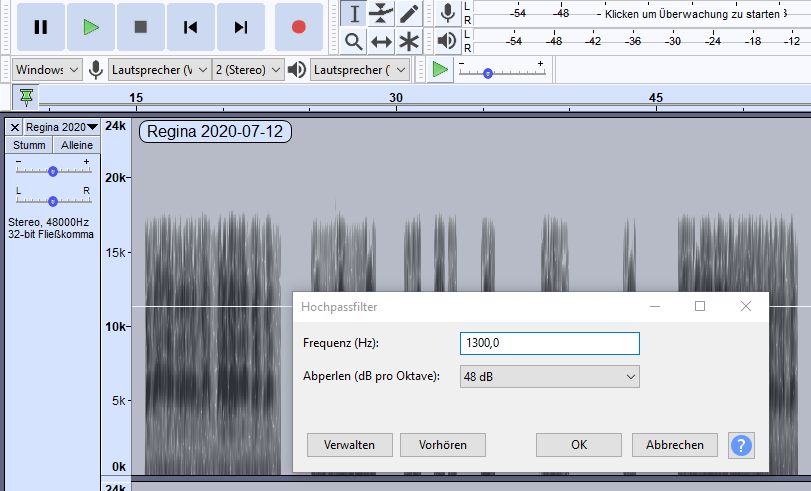Image resolution: width=811 pixels, height=491 pixels.
Task: Select the Envelope tool
Action: tap(381, 13)
